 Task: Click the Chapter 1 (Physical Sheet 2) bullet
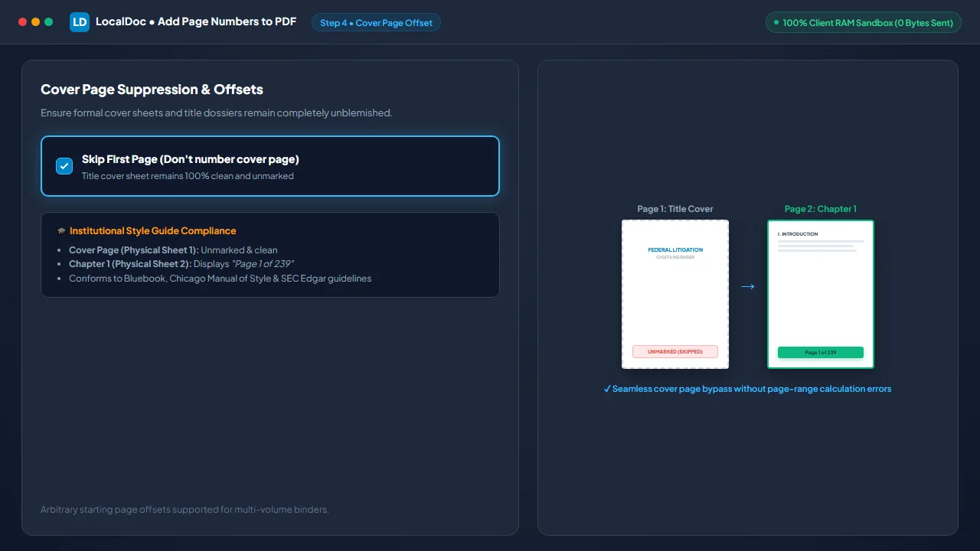pyautogui.click(x=181, y=264)
